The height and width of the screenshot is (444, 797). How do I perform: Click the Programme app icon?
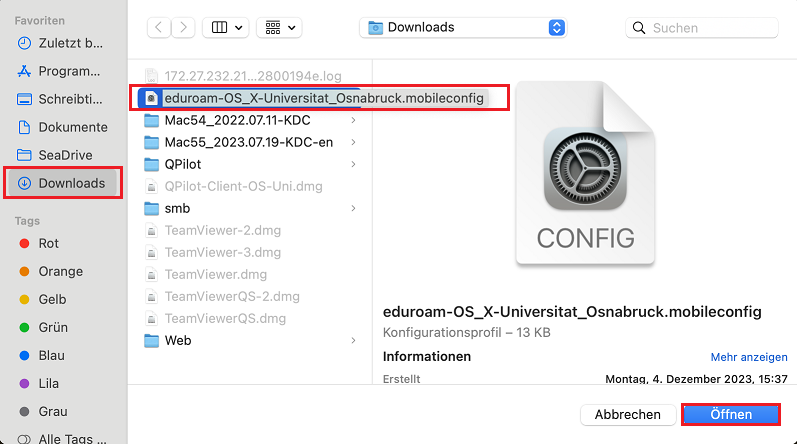click(24, 71)
